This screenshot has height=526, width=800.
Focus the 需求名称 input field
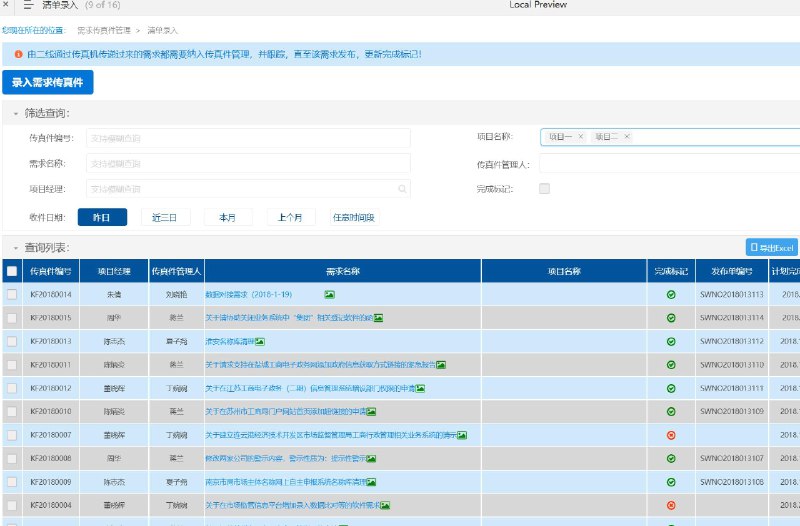[x=248, y=164]
